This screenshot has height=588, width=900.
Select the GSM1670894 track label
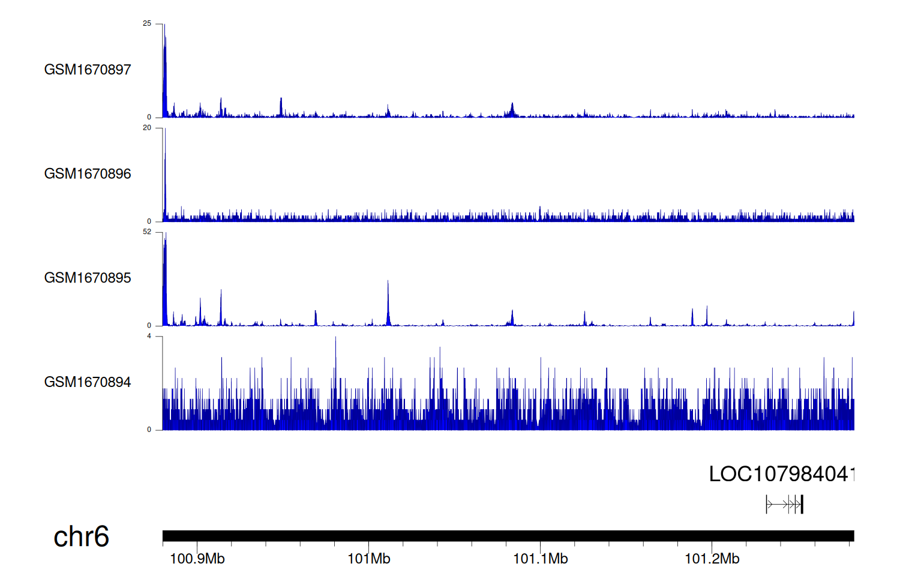coord(88,382)
